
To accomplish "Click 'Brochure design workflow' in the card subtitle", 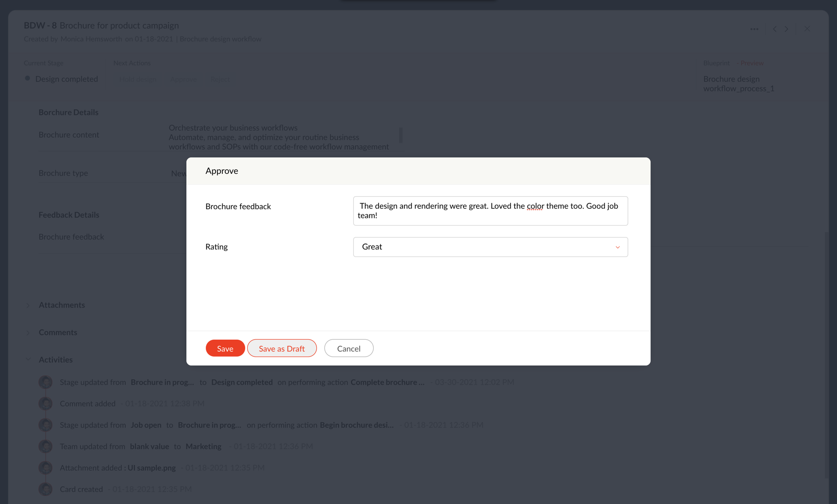I will [220, 39].
